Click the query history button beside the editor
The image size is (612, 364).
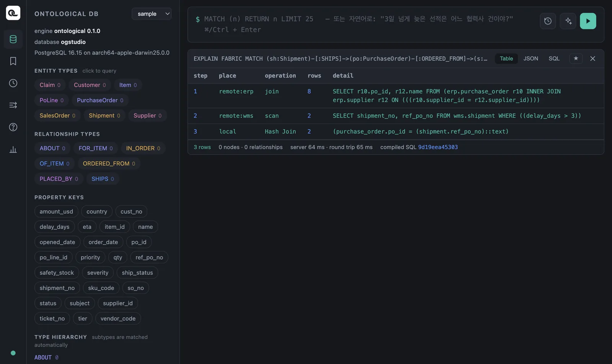coord(548,21)
